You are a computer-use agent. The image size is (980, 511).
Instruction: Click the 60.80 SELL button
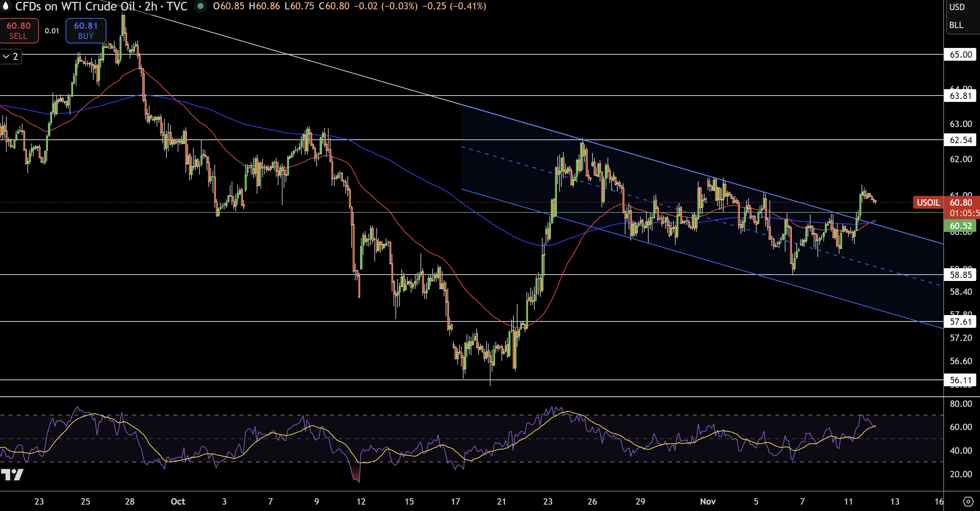(x=19, y=30)
